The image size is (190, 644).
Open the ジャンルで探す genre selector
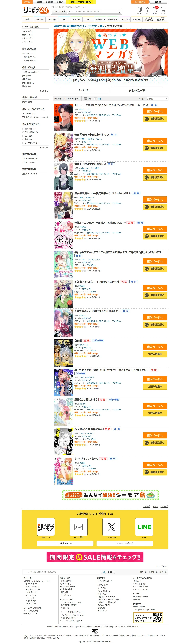[59, 11]
